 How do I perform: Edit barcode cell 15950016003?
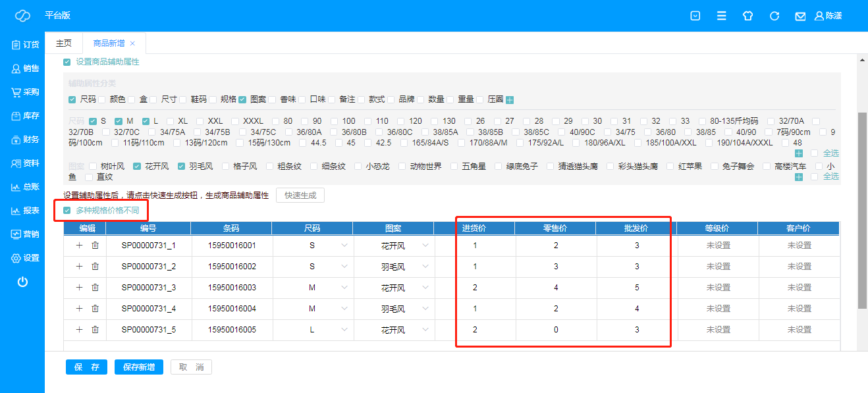[x=232, y=288]
